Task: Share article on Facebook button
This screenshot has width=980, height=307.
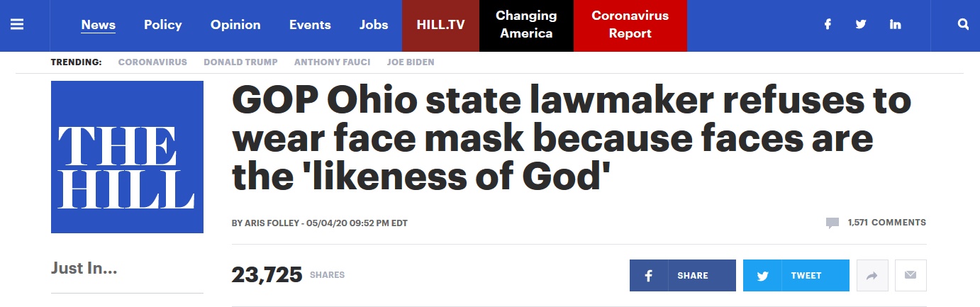Action: click(682, 276)
